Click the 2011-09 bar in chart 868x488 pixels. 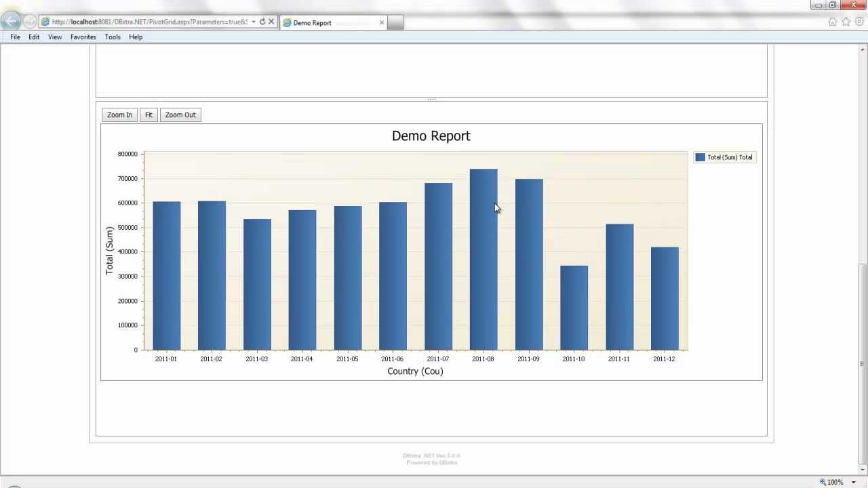tap(529, 264)
